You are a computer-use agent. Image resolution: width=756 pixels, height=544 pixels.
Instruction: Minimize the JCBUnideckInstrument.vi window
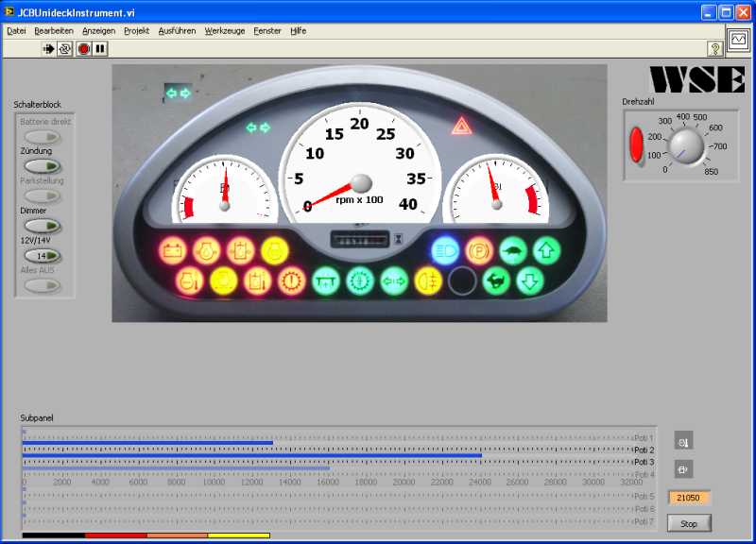pos(708,12)
